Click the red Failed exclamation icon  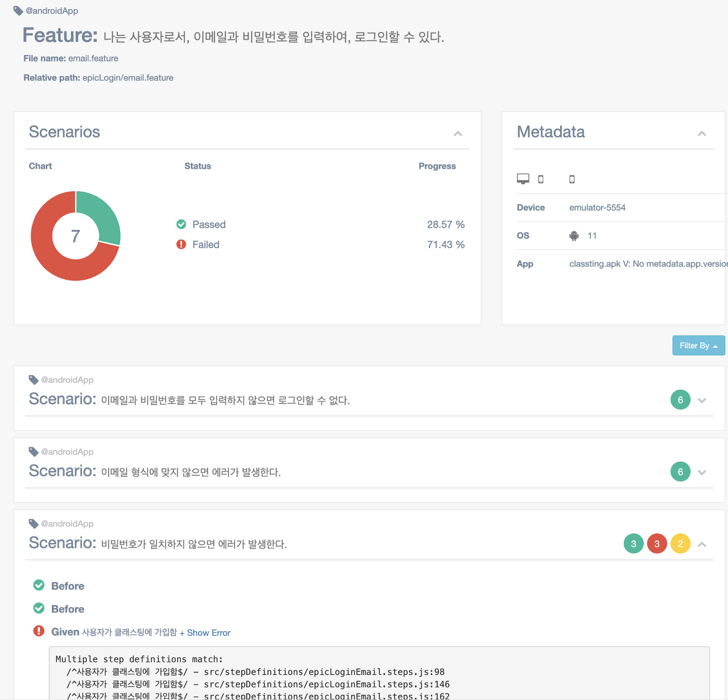coord(181,244)
